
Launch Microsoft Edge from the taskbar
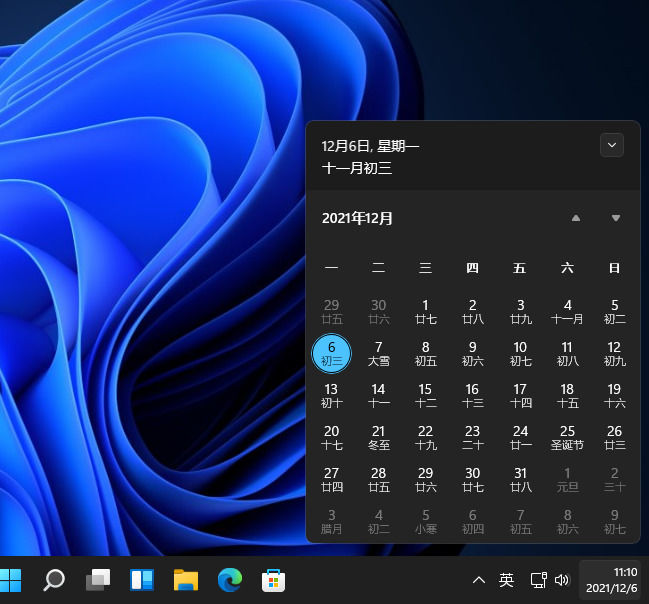pos(230,580)
